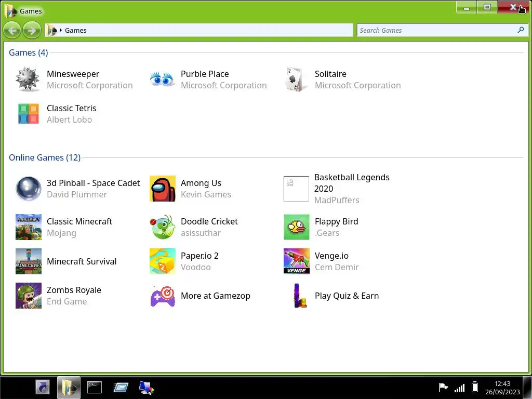Click the taskbar shortcut arrow icon

pyautogui.click(x=43, y=387)
